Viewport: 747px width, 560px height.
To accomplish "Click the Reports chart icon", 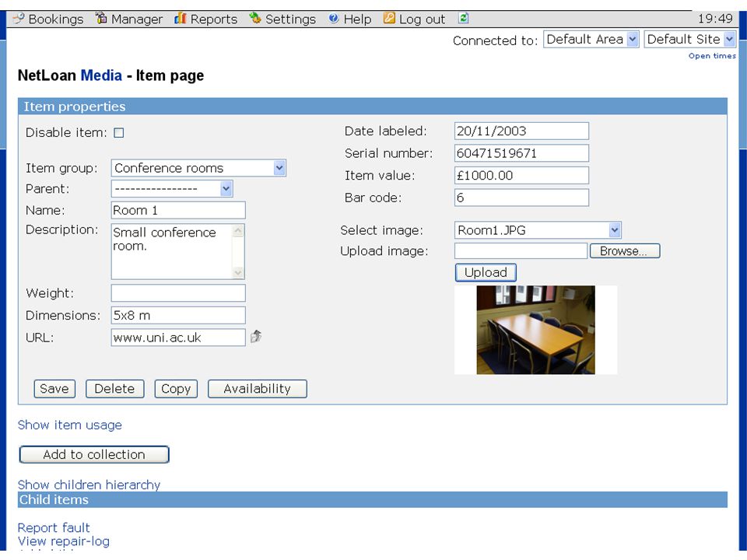I will click(x=180, y=18).
